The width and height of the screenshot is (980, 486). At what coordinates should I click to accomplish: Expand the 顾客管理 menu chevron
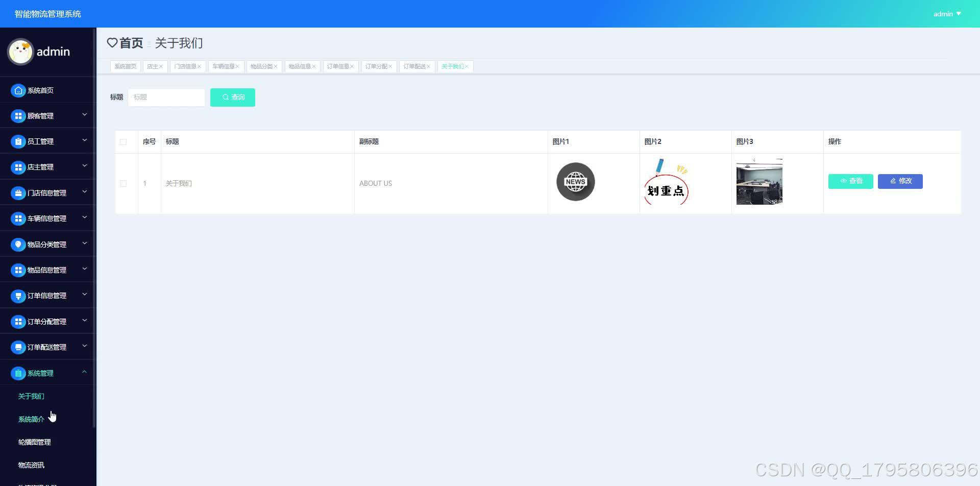point(85,115)
